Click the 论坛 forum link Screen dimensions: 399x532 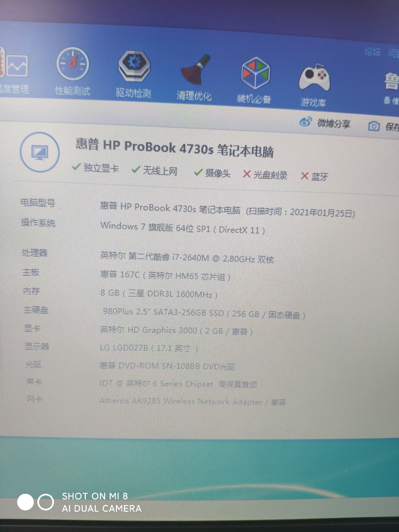pyautogui.click(x=372, y=52)
